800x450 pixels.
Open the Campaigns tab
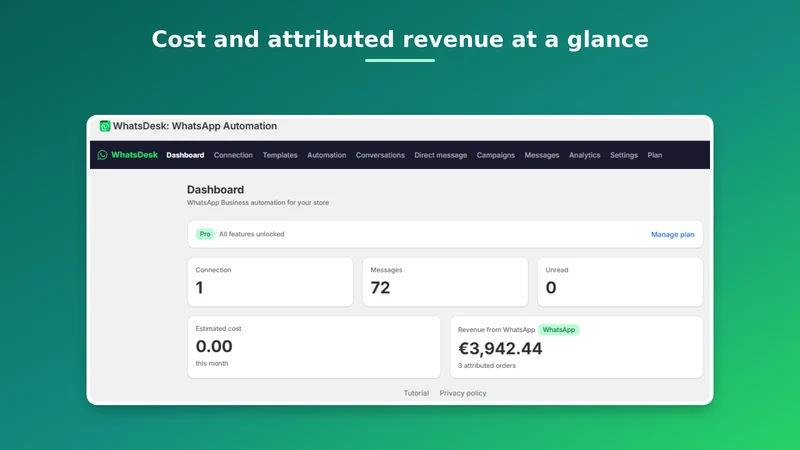pos(495,155)
